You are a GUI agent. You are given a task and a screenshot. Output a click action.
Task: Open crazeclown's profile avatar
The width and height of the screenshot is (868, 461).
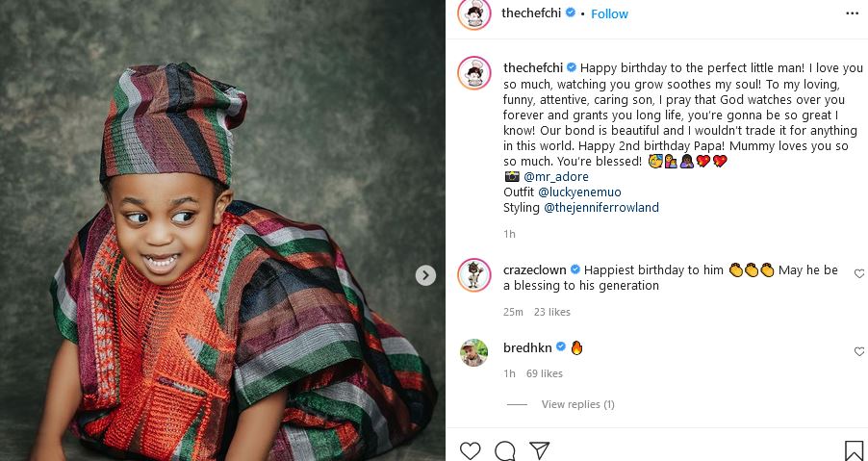[474, 275]
